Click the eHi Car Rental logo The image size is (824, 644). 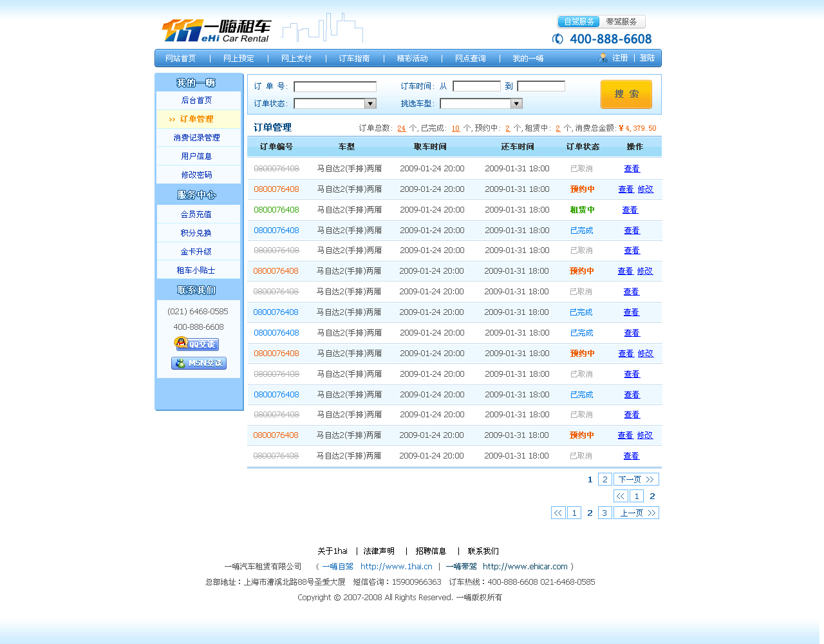coord(216,30)
